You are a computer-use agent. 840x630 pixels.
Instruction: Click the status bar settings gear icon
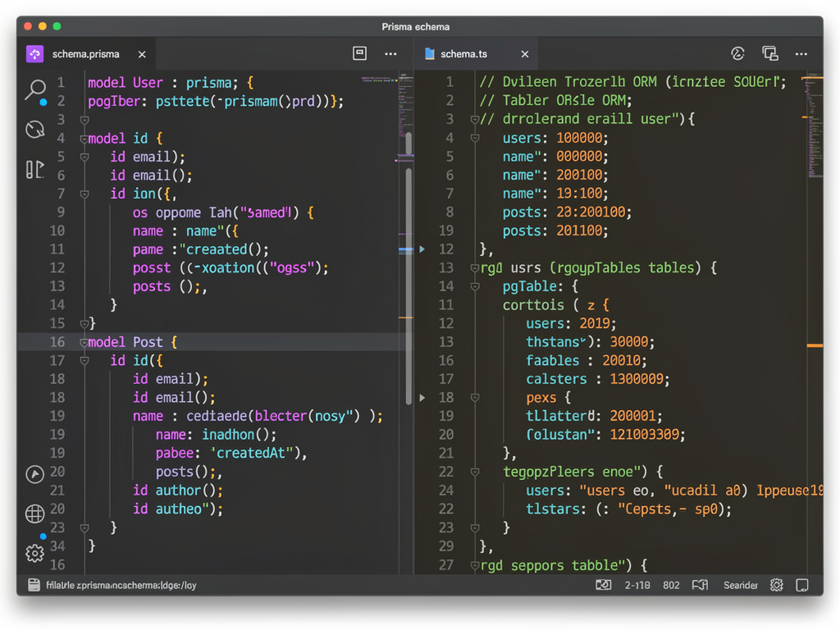pos(776,585)
